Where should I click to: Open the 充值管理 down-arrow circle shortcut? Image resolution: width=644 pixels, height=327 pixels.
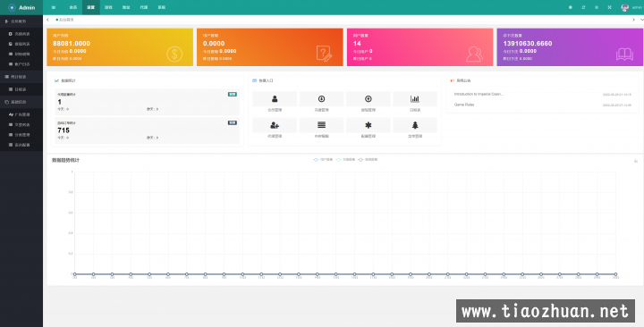322,99
